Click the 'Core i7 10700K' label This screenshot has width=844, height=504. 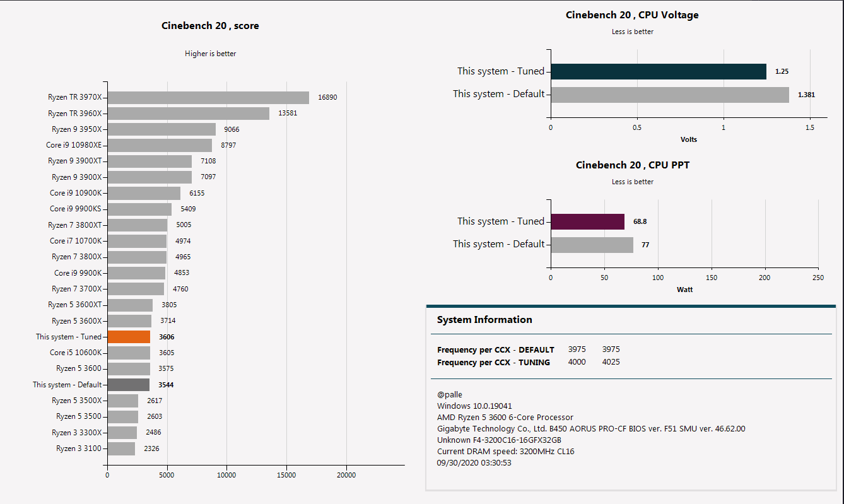(x=76, y=241)
